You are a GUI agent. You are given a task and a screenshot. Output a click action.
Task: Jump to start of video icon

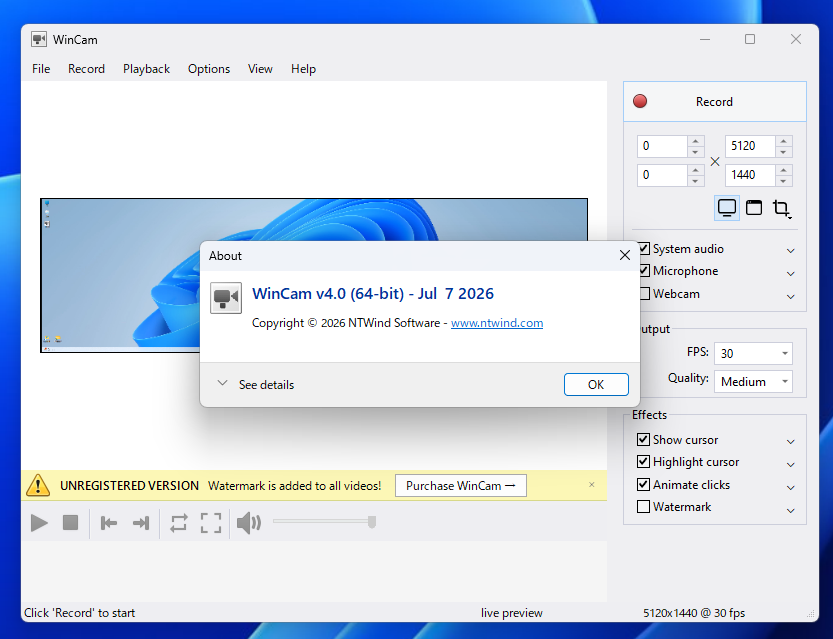(109, 523)
